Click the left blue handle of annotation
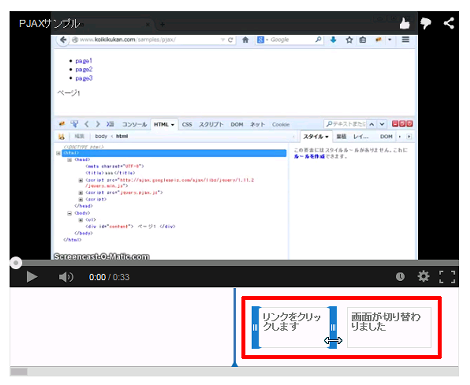Screen dimensions: 470x385 [255, 327]
